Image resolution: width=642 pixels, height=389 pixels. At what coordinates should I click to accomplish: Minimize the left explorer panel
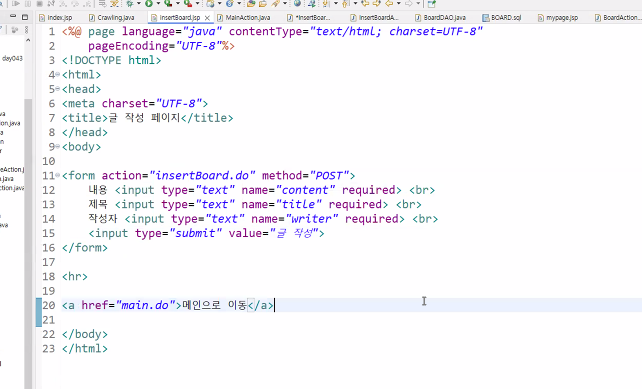[x=13, y=17]
